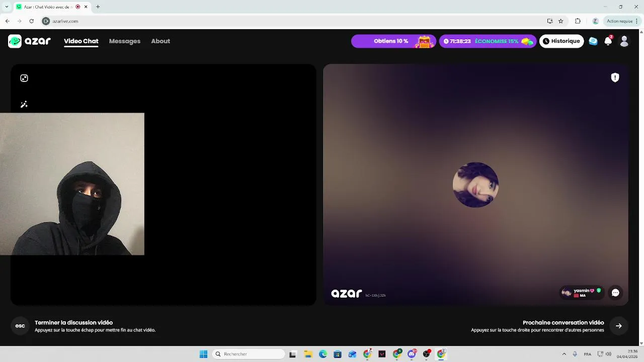Go back in browser
This screenshot has height=362, width=644.
(7, 21)
